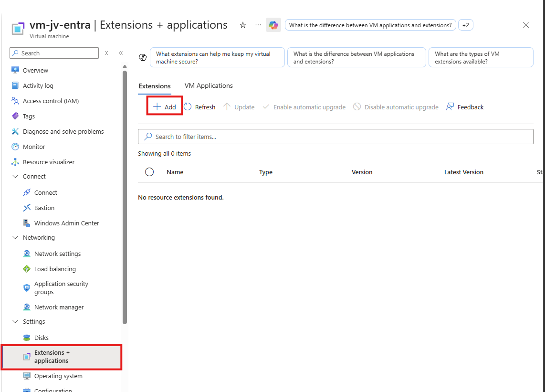The height and width of the screenshot is (392, 545).
Task: Open the Bastion page
Action: pyautogui.click(x=44, y=208)
